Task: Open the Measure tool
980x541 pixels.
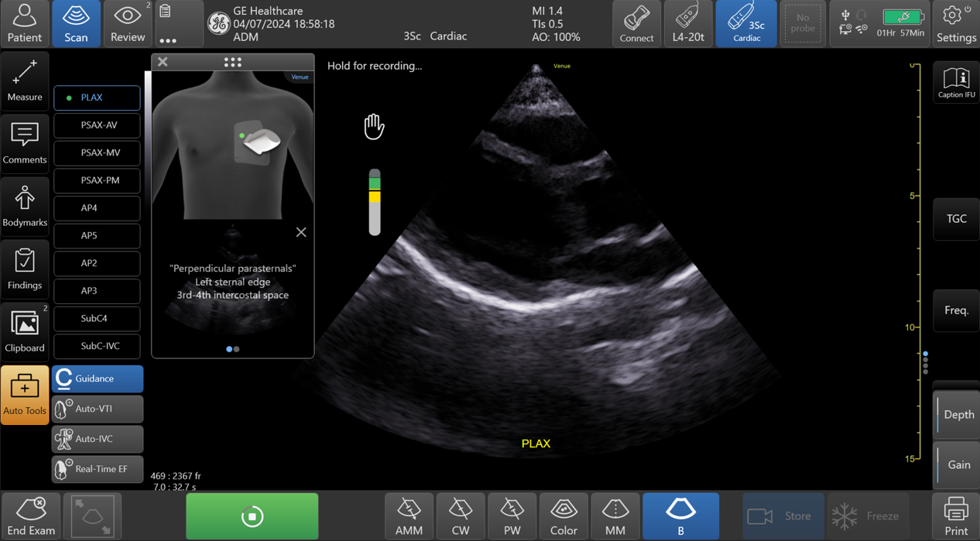Action: (25, 80)
